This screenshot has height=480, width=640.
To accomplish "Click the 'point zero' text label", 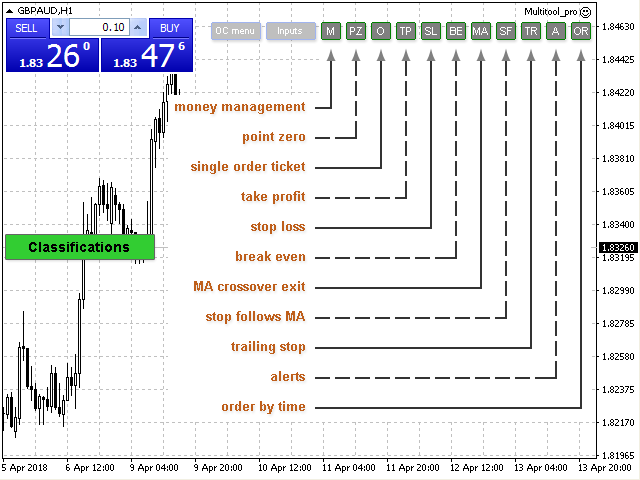I will point(274,137).
